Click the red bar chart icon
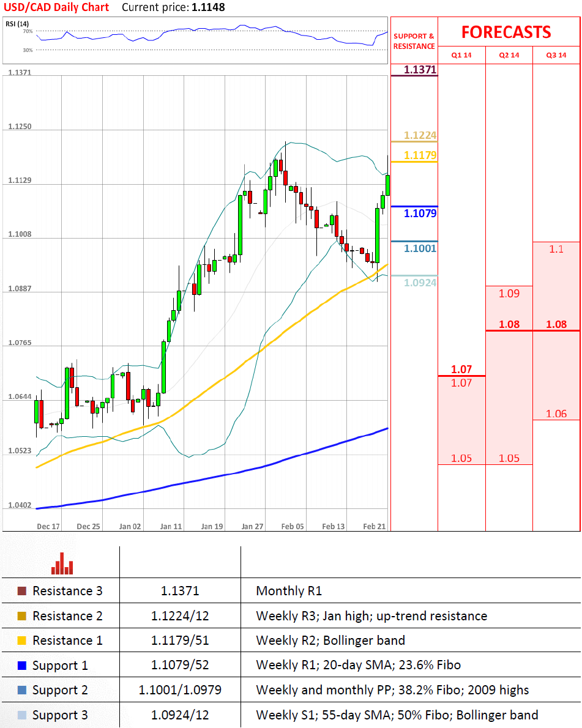This screenshot has width=582, height=728. tap(62, 563)
